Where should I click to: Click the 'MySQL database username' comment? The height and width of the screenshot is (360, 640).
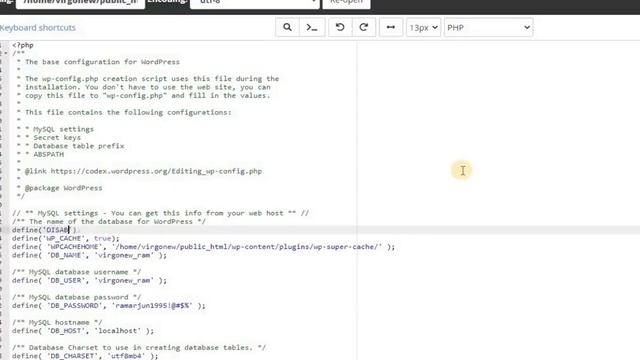click(x=76, y=272)
